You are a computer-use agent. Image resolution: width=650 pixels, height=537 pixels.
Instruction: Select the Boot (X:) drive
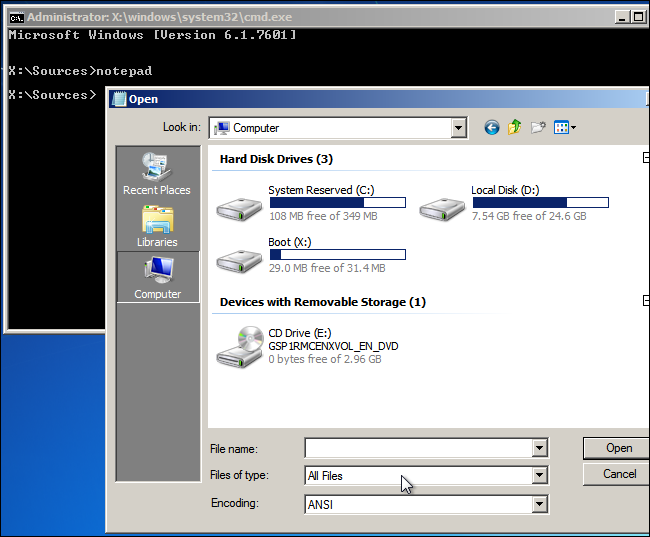click(x=311, y=255)
